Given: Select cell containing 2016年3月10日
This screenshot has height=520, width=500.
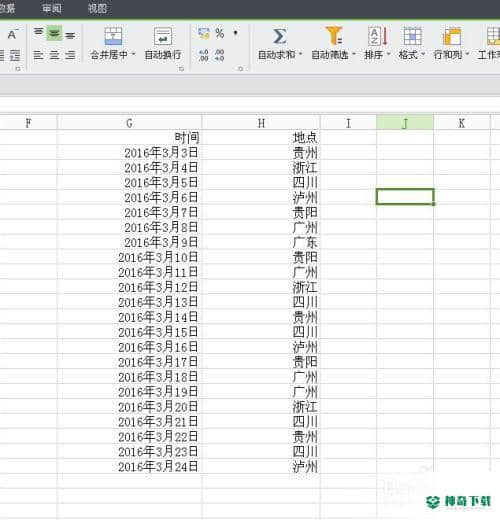Looking at the screenshot, I should point(129,257).
